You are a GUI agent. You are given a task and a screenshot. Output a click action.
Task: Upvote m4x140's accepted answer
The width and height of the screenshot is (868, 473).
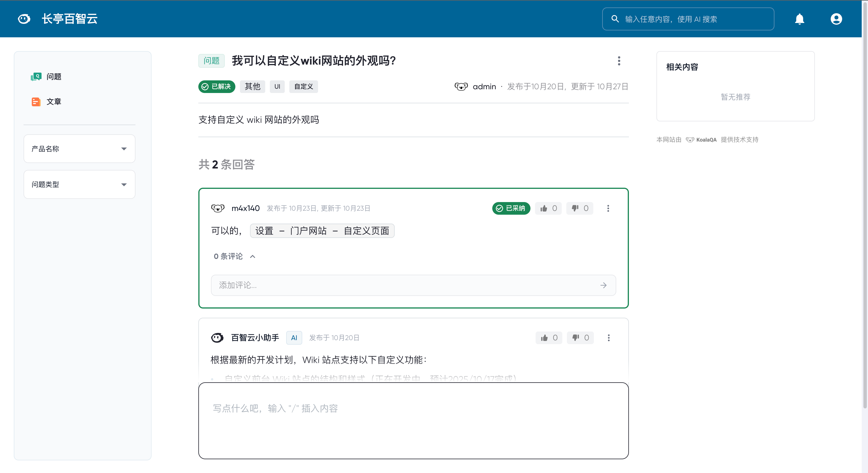pyautogui.click(x=548, y=208)
